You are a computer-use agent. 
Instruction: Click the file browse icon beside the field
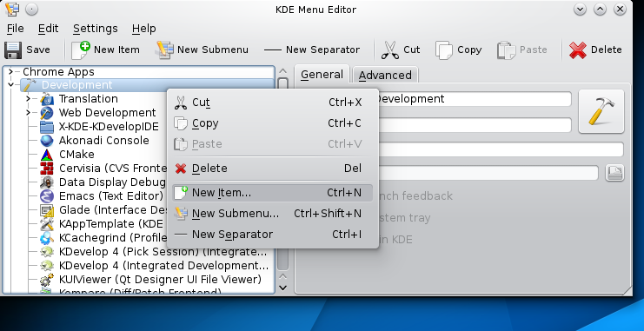click(614, 173)
